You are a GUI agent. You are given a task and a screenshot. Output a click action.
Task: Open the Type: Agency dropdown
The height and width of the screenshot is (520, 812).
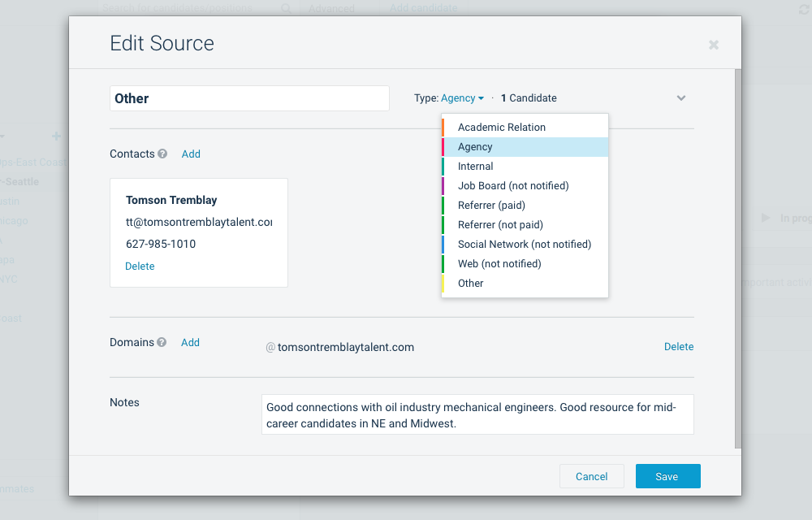pos(462,98)
